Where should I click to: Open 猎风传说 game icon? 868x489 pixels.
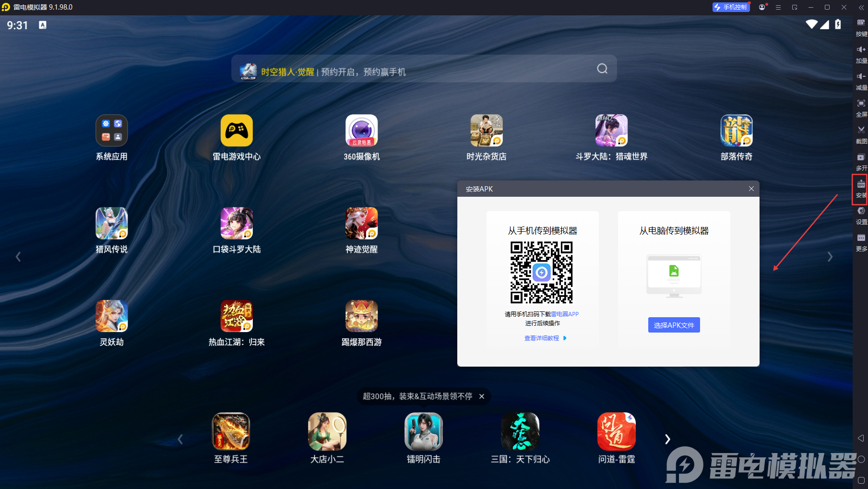pos(111,223)
